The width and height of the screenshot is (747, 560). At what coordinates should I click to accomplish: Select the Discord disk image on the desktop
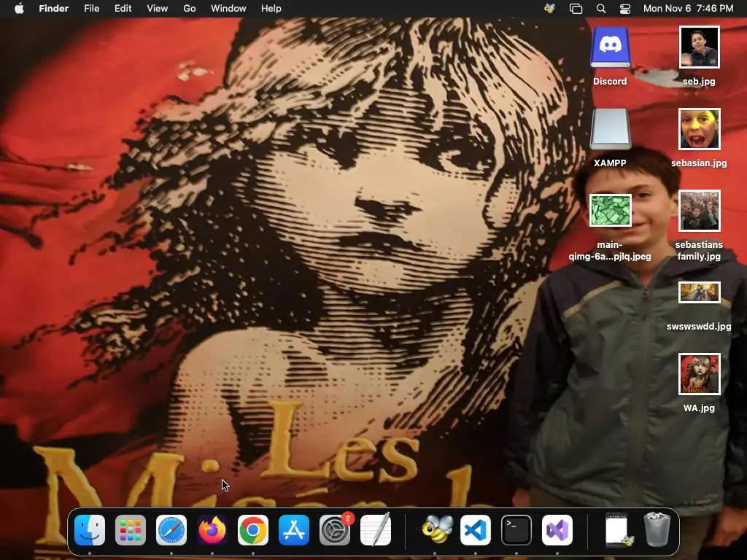[x=611, y=47]
